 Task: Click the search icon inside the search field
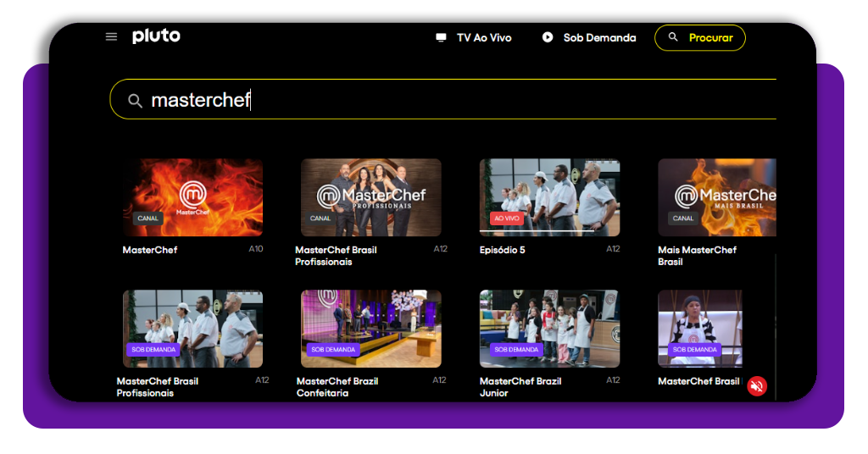tap(135, 101)
